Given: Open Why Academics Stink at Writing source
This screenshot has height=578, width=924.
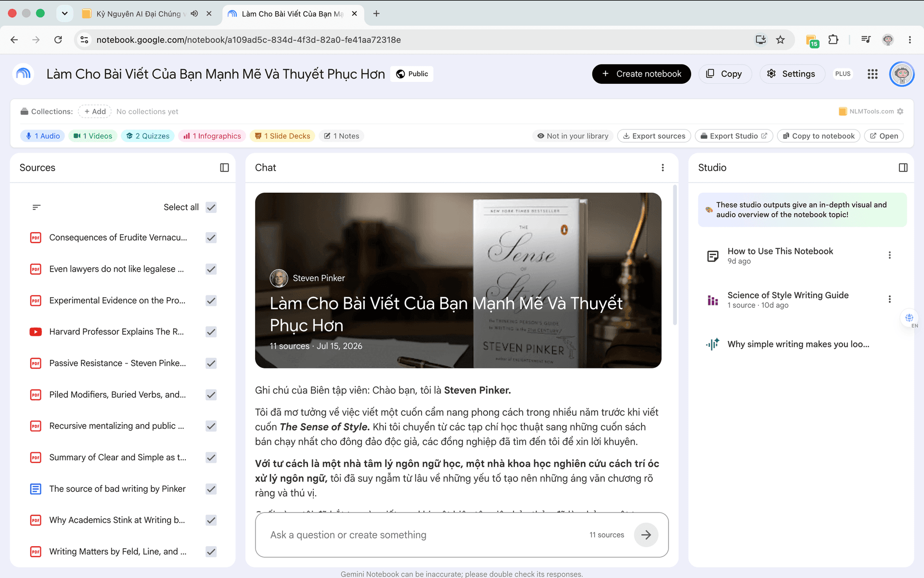Looking at the screenshot, I should [x=117, y=520].
